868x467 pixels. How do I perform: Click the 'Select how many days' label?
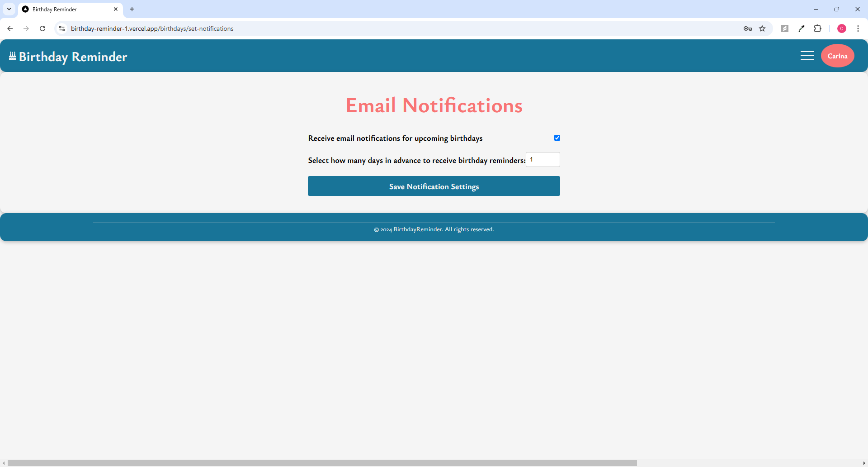point(416,160)
